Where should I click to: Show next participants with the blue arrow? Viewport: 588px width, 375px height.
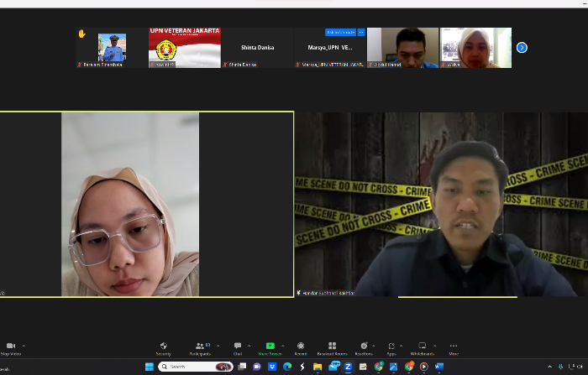(522, 48)
